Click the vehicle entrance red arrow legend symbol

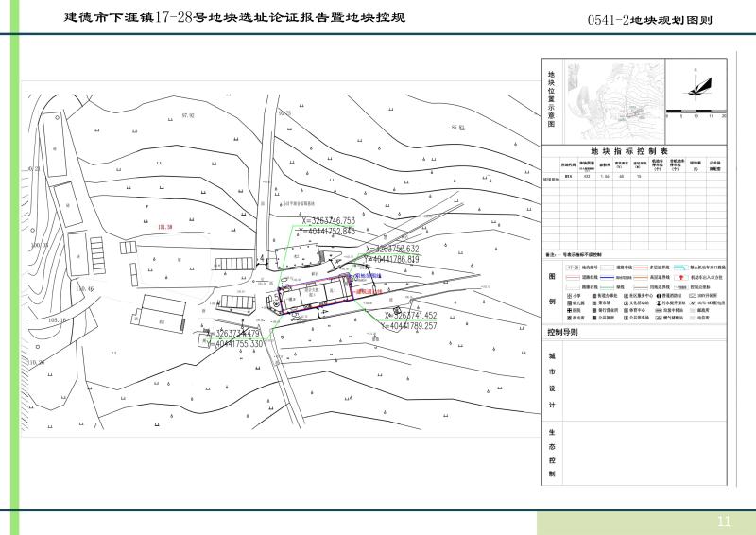click(683, 277)
